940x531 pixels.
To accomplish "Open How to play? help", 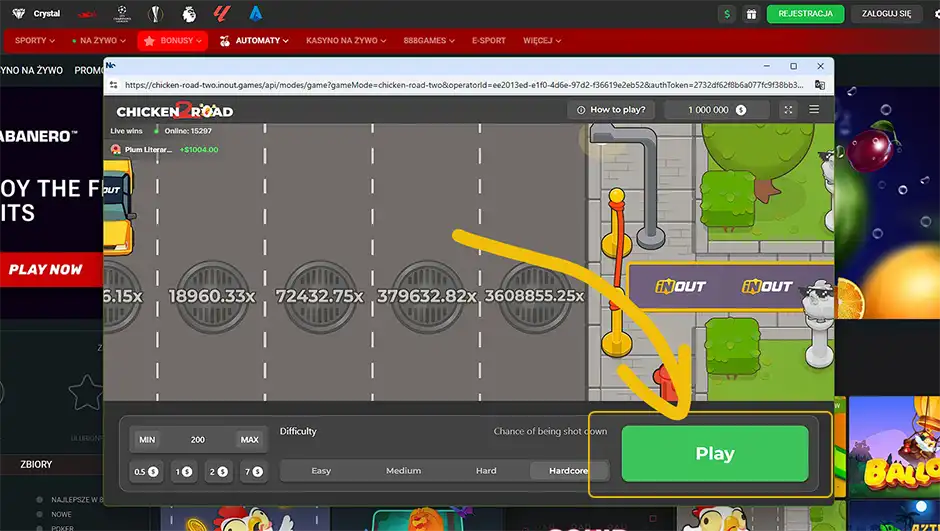I will (x=611, y=110).
